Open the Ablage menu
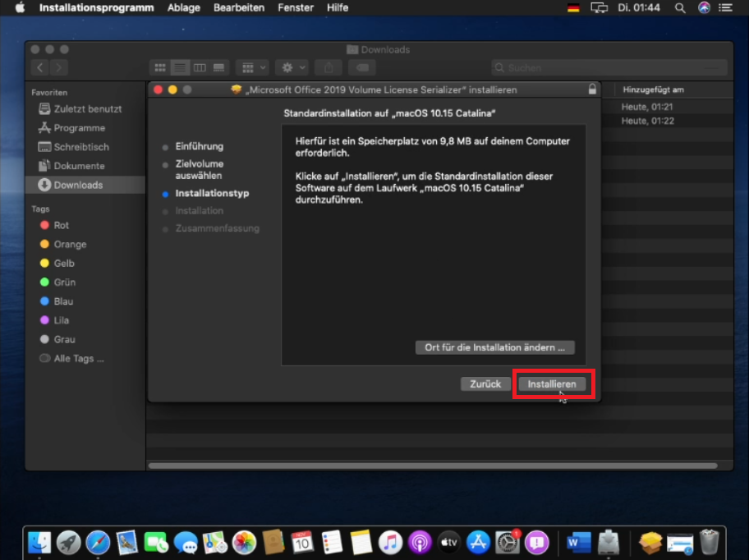The height and width of the screenshot is (560, 749). (x=183, y=7)
